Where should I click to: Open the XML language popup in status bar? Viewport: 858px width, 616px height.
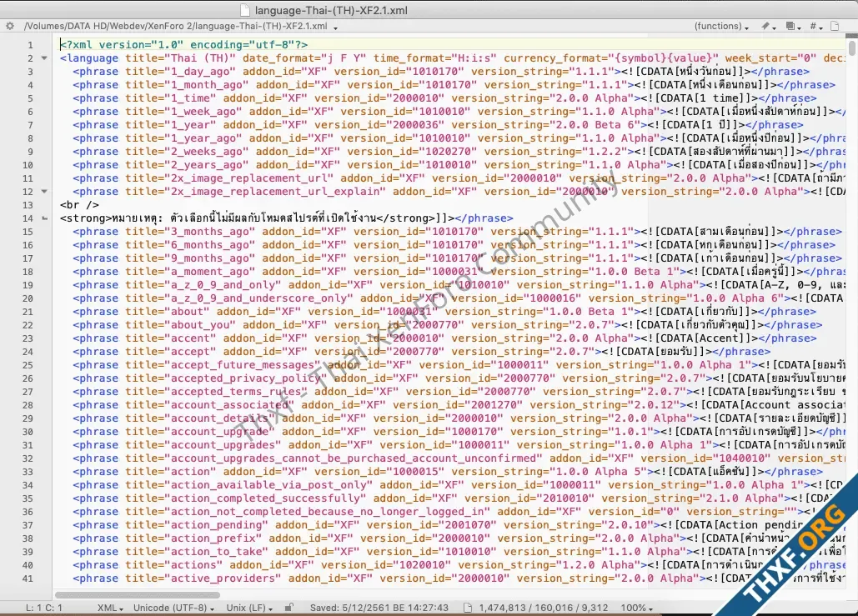pyautogui.click(x=110, y=607)
